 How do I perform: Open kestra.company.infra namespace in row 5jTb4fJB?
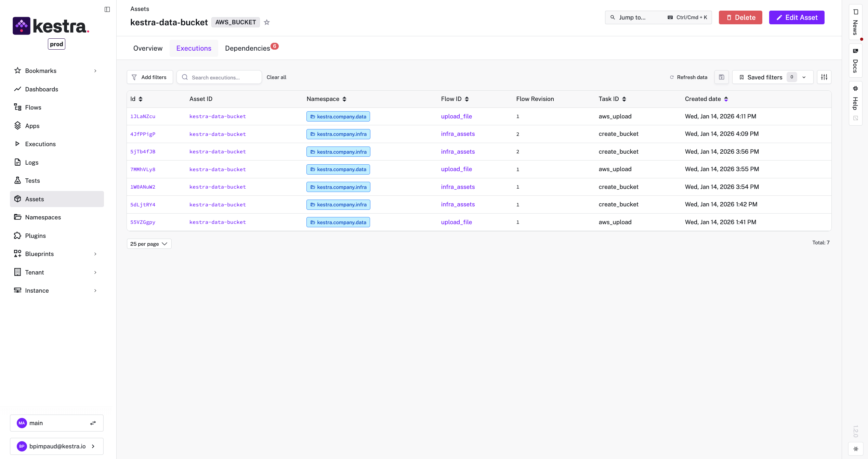(338, 152)
